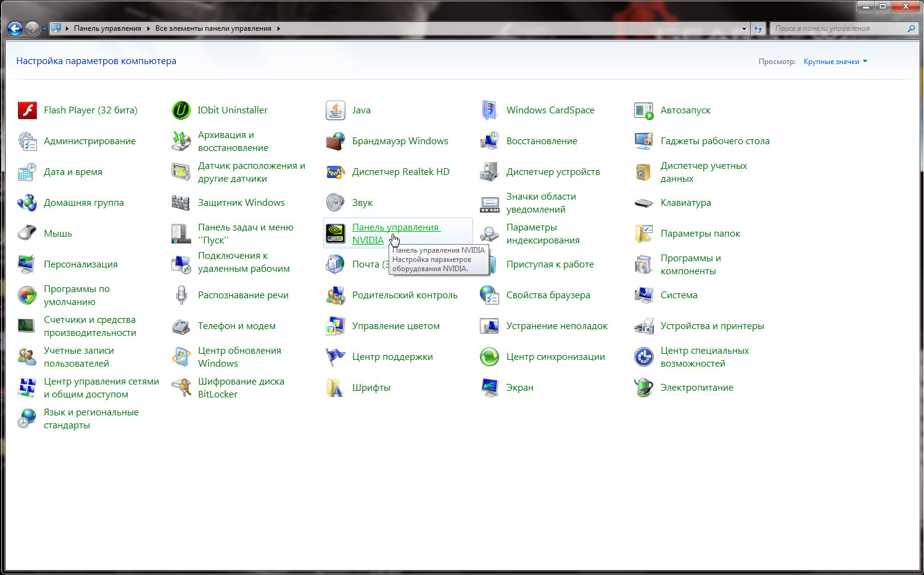Open 'Центр обновления Windows' link
Viewport: 924px width, 575px height.
click(239, 357)
